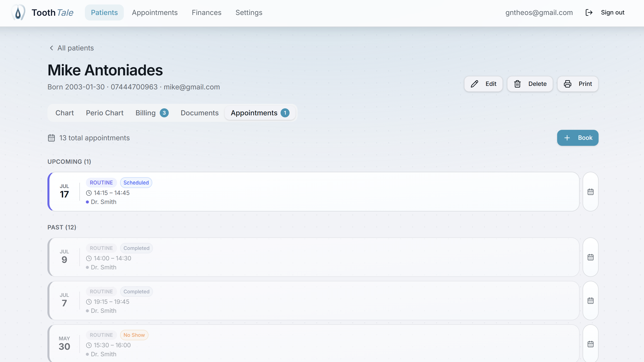Click the calendar icon on Jul 9 appointment
644x362 pixels.
click(591, 257)
